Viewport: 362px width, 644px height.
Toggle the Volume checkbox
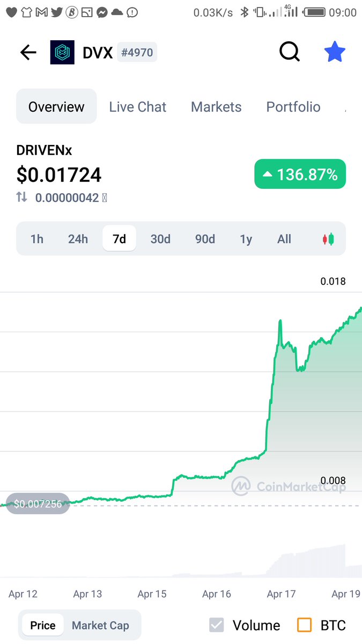(217, 625)
